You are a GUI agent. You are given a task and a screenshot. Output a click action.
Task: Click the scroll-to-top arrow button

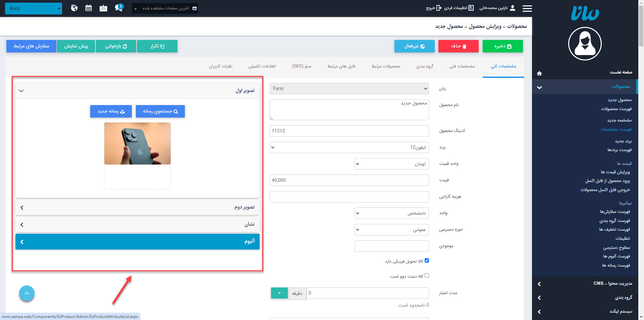point(27,293)
